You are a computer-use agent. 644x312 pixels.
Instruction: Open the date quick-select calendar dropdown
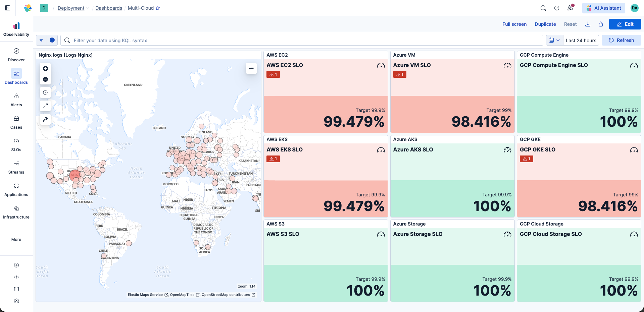[554, 40]
